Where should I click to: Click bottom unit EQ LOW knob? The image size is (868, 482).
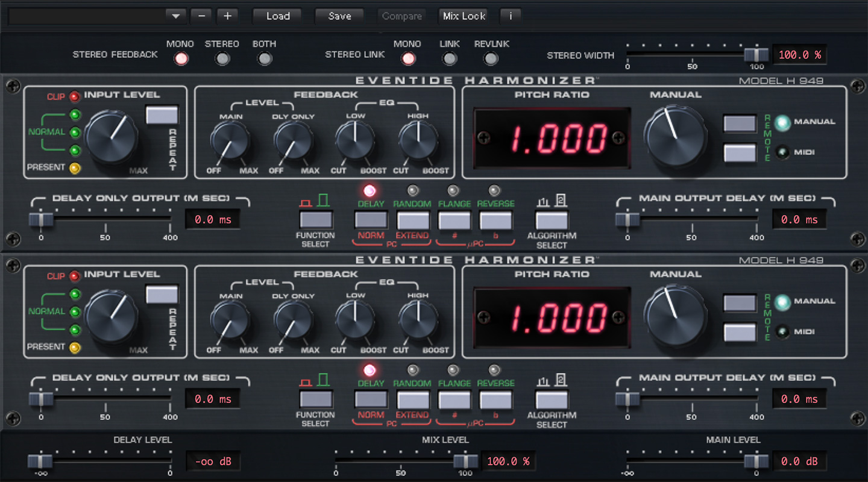tap(356, 319)
